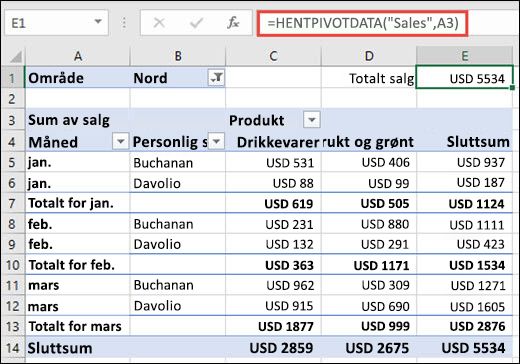
Task: Click the USD 99 cell
Action: (369, 183)
